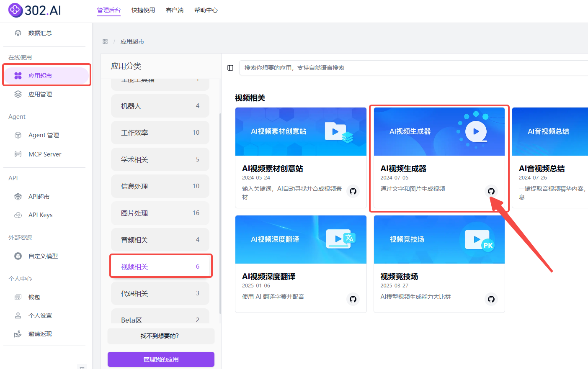
Task: Click the 302.AI logo
Action: [x=35, y=10]
